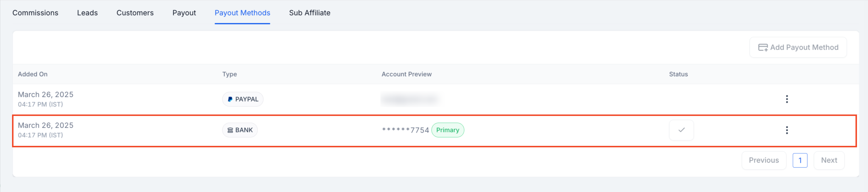Select the Payout Methods tab
The width and height of the screenshot is (868, 192).
(x=242, y=13)
